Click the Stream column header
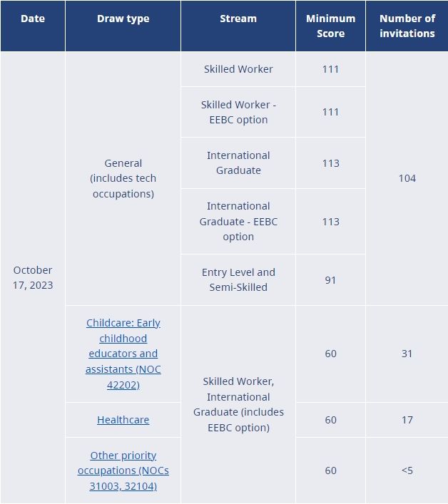The height and width of the screenshot is (504, 448). 238,26
